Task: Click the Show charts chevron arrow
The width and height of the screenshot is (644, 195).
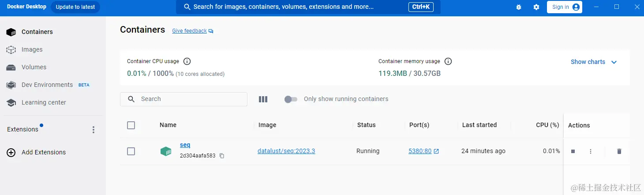Action: coord(614,62)
